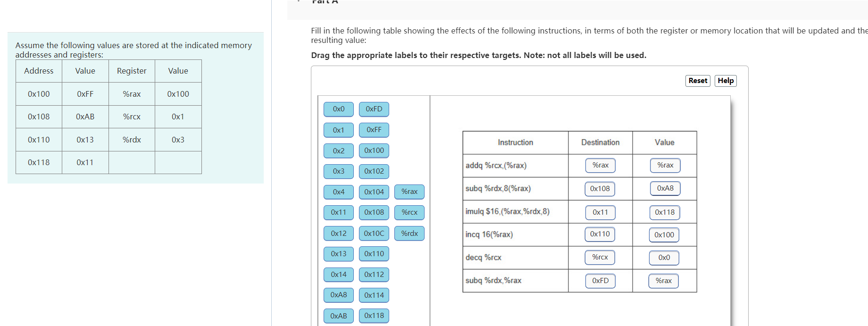Select the 0x13 draggable label
This screenshot has height=326, width=868.
tap(338, 254)
